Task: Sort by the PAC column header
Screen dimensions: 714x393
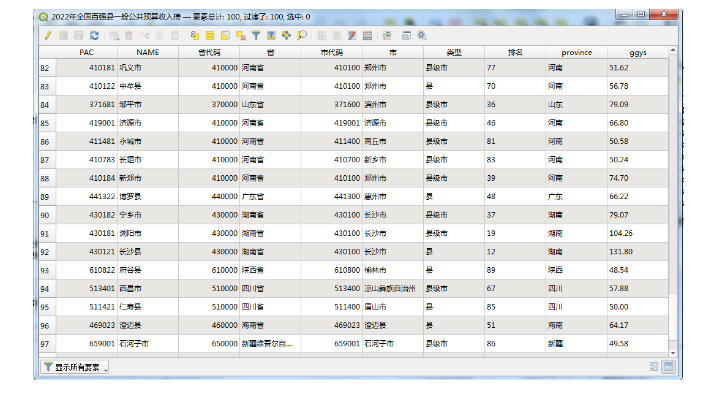Action: pos(86,52)
